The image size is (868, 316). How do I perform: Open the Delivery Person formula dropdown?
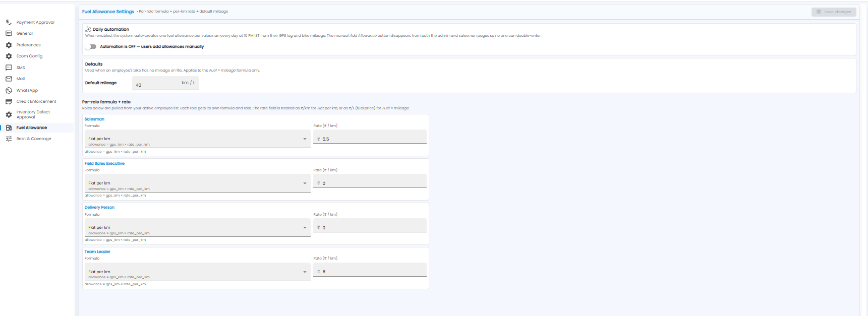click(197, 227)
